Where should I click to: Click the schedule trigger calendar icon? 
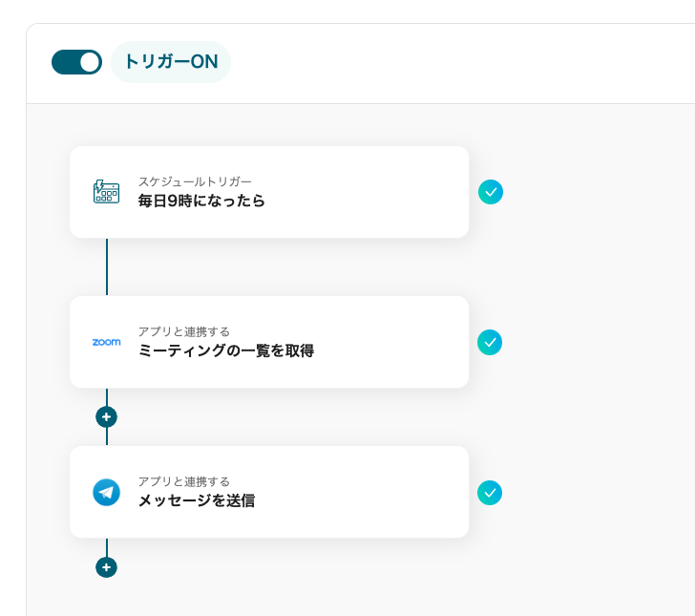click(x=106, y=192)
